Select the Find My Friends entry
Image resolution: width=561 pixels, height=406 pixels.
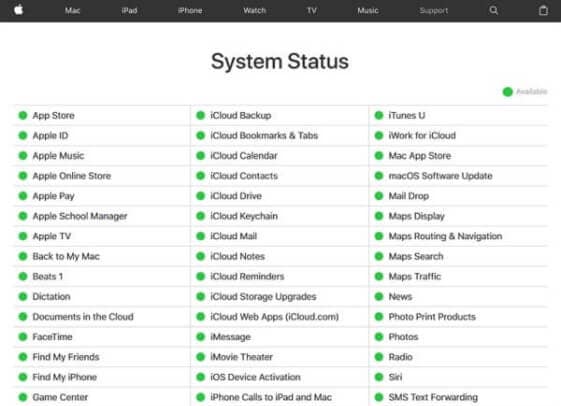(x=66, y=357)
